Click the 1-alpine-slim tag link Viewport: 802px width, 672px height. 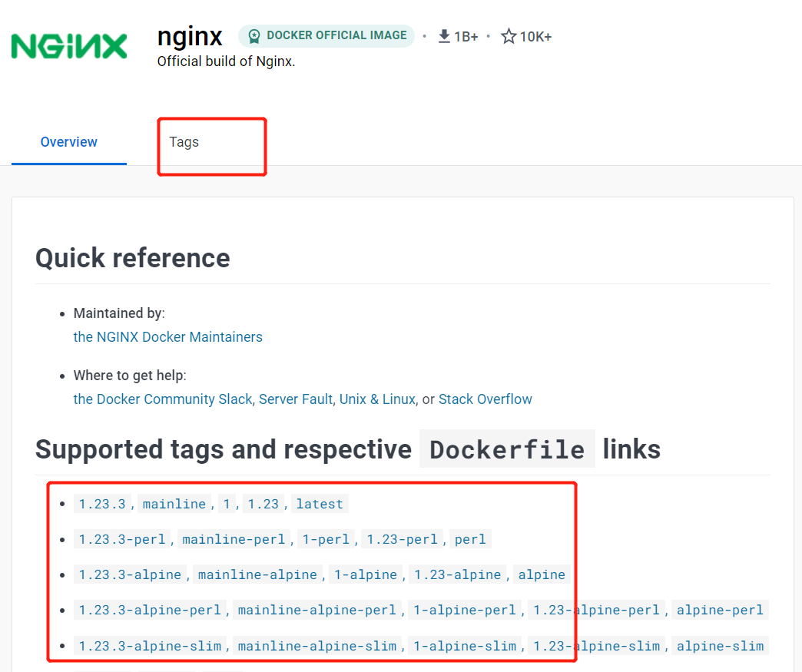465,647
